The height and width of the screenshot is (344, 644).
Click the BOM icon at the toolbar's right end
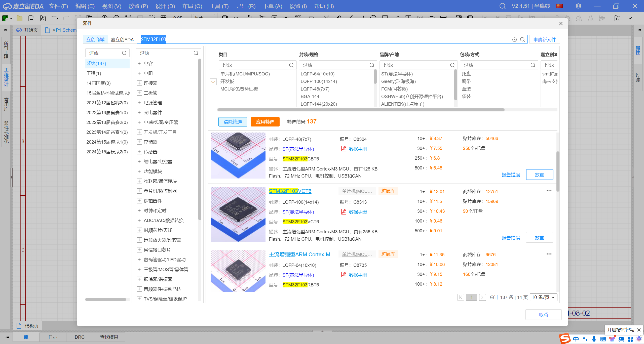pyautogui.click(x=617, y=18)
